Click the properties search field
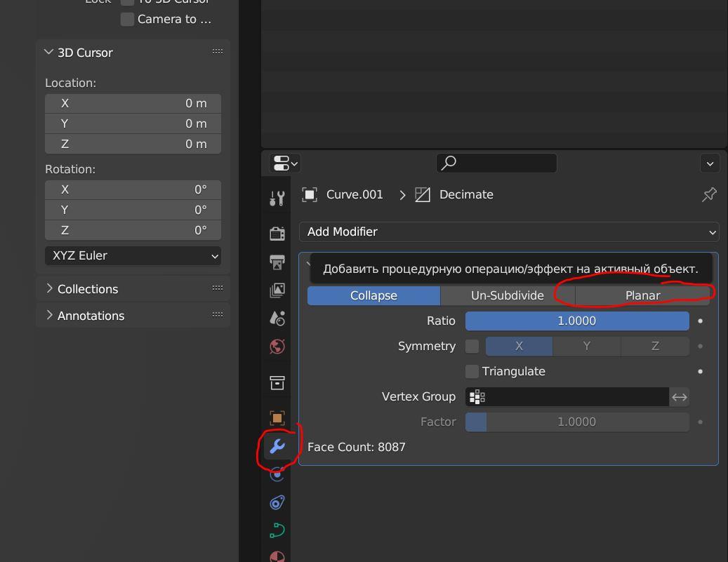 click(496, 163)
